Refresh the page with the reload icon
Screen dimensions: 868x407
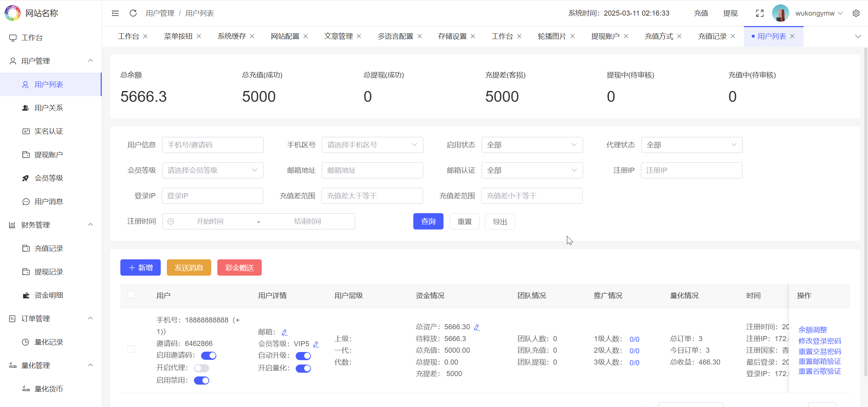133,13
